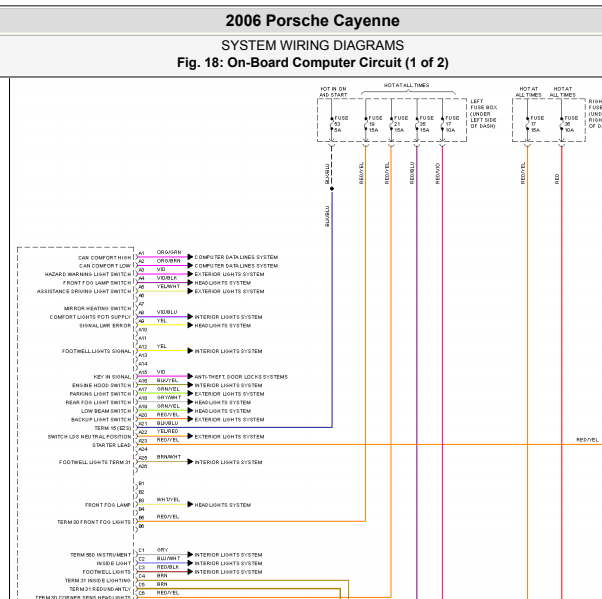Click 'HEADLIGHTS SYSTEM' on the VIO/BLK wire
This screenshot has height=599, width=602.
pos(223,283)
